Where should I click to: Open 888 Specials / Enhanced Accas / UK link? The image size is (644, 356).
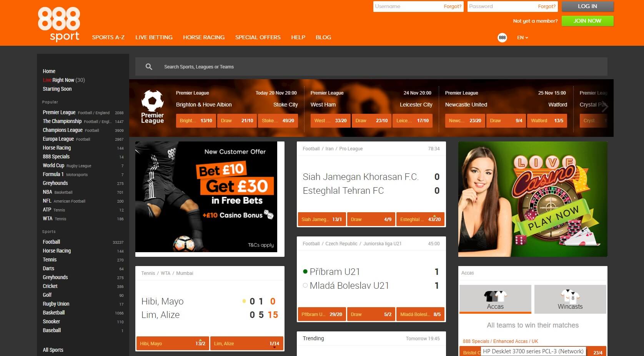coord(501,341)
